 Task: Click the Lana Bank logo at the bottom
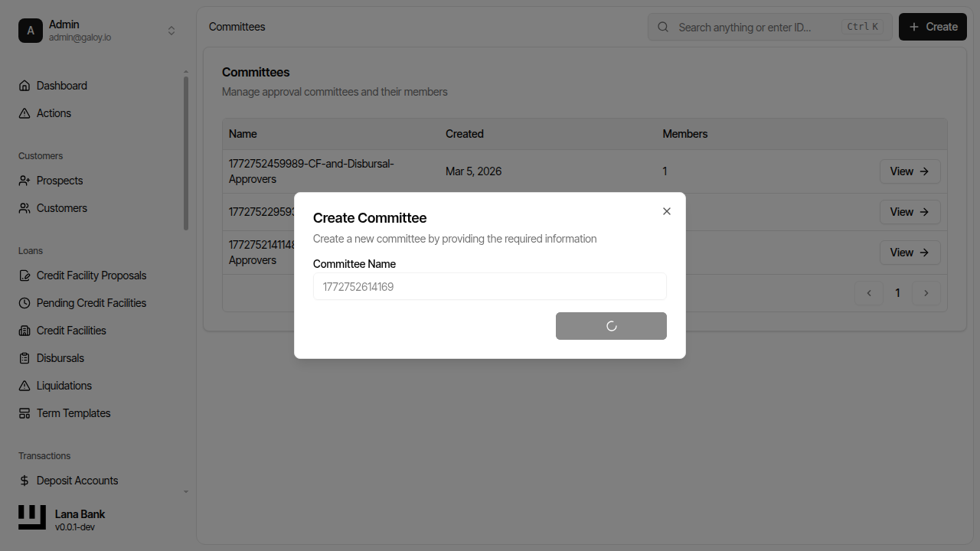(31, 517)
